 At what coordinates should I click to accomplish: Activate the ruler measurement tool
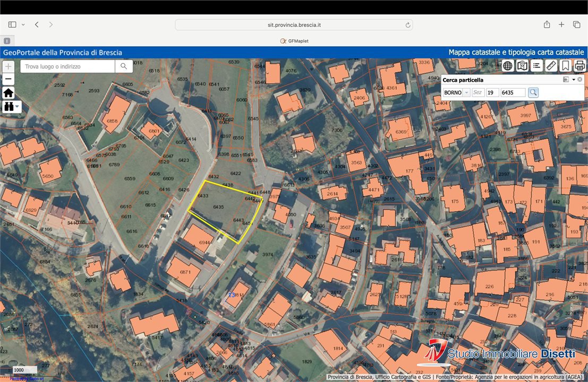click(x=551, y=66)
